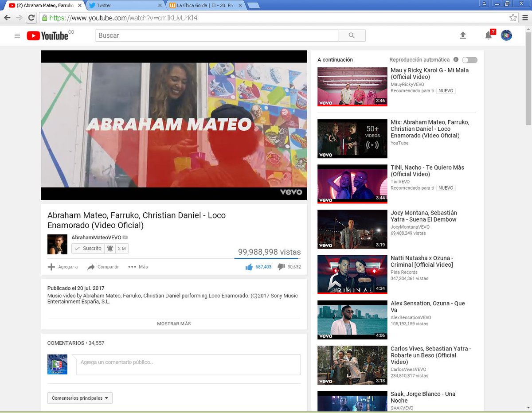Open Joey Montana Suena El Dembow title
The width and height of the screenshot is (532, 413).
(424, 216)
